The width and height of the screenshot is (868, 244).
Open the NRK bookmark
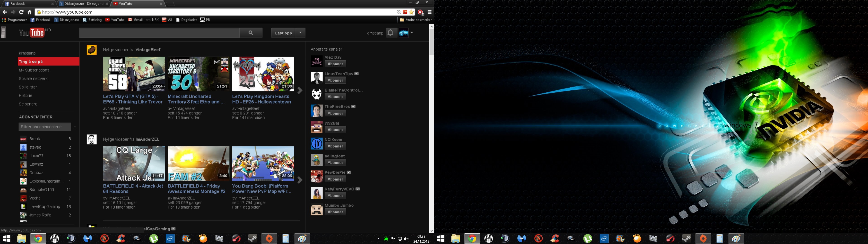152,20
